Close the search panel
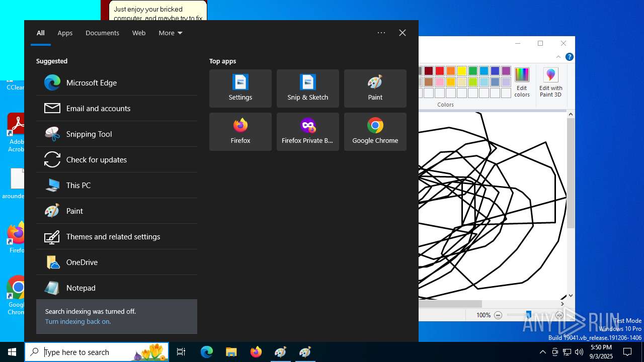This screenshot has width=644, height=362. (x=403, y=33)
